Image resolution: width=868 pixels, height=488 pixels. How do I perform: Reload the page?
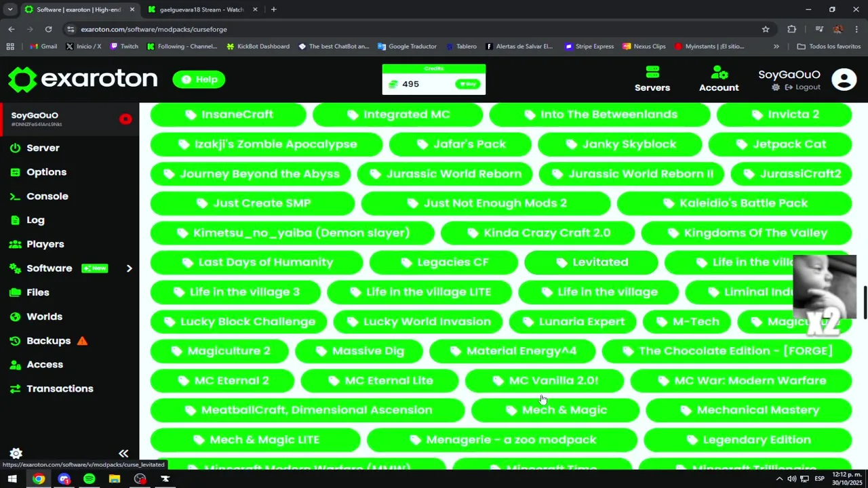48,29
